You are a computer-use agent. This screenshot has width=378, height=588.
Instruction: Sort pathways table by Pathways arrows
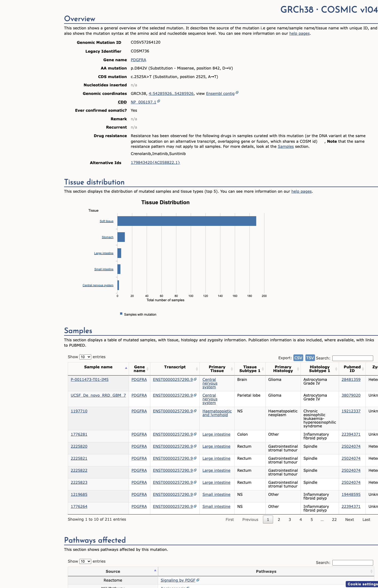371,571
